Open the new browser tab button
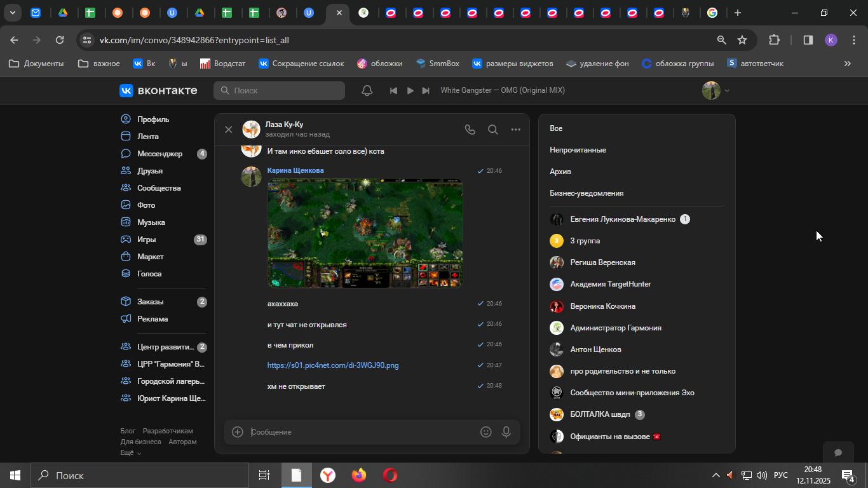Viewport: 868px width, 488px height. 737,13
